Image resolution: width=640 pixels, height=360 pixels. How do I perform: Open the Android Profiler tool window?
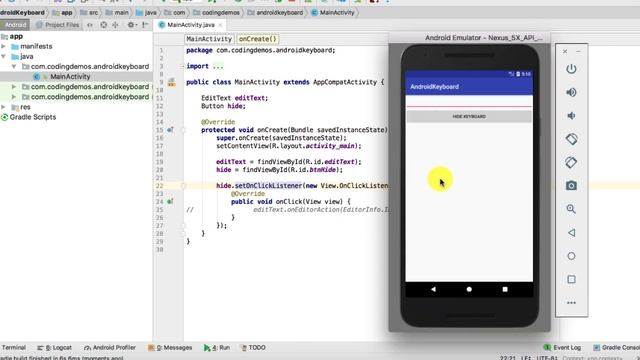point(110,348)
